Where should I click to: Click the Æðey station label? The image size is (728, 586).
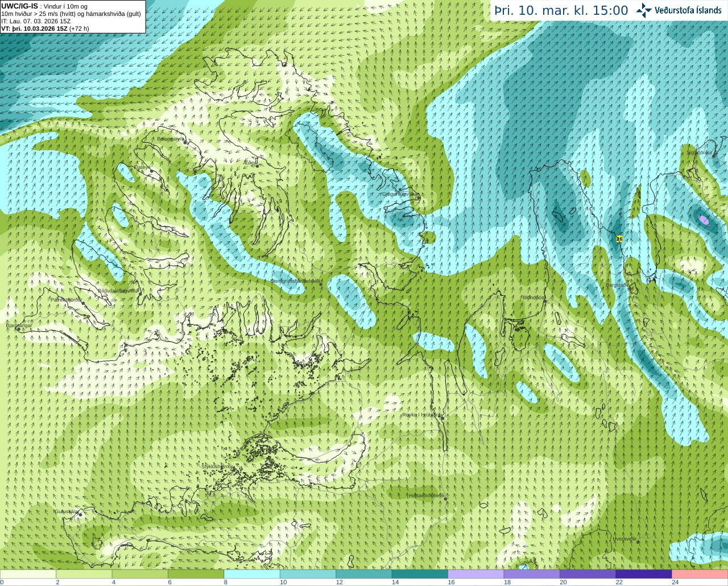pyautogui.click(x=250, y=162)
